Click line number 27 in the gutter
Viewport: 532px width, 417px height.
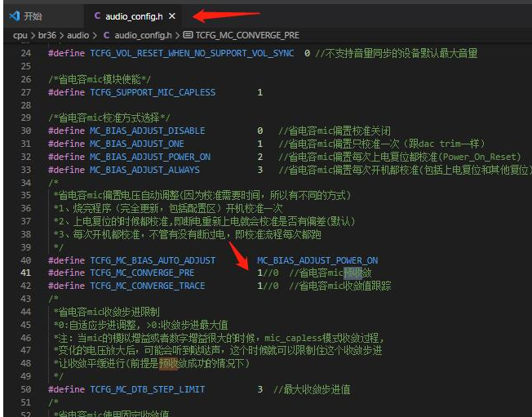click(x=26, y=92)
